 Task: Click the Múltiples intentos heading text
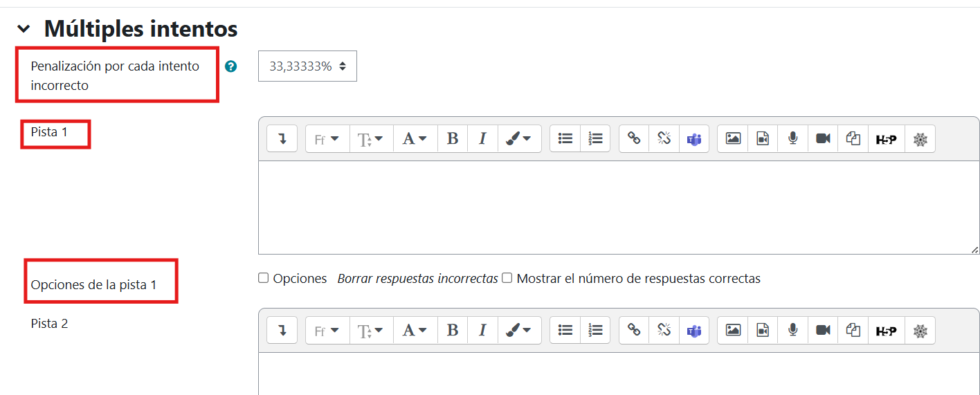141,29
